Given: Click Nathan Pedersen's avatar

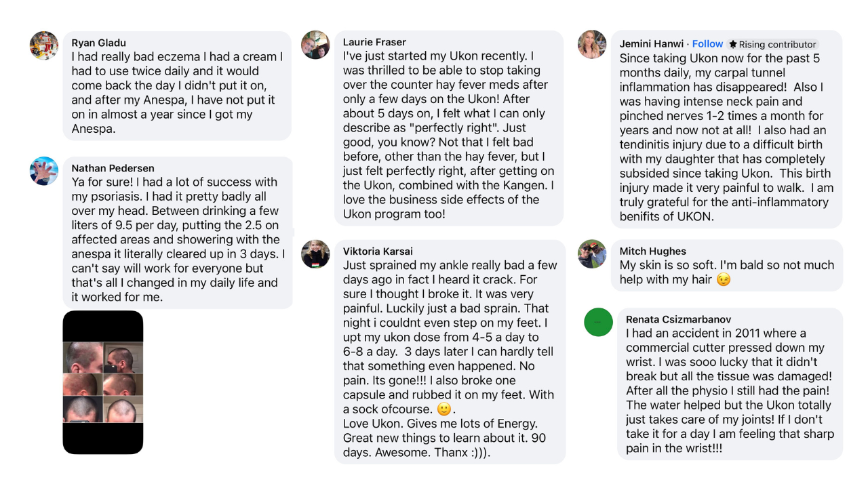Looking at the screenshot, I should pos(44,171).
